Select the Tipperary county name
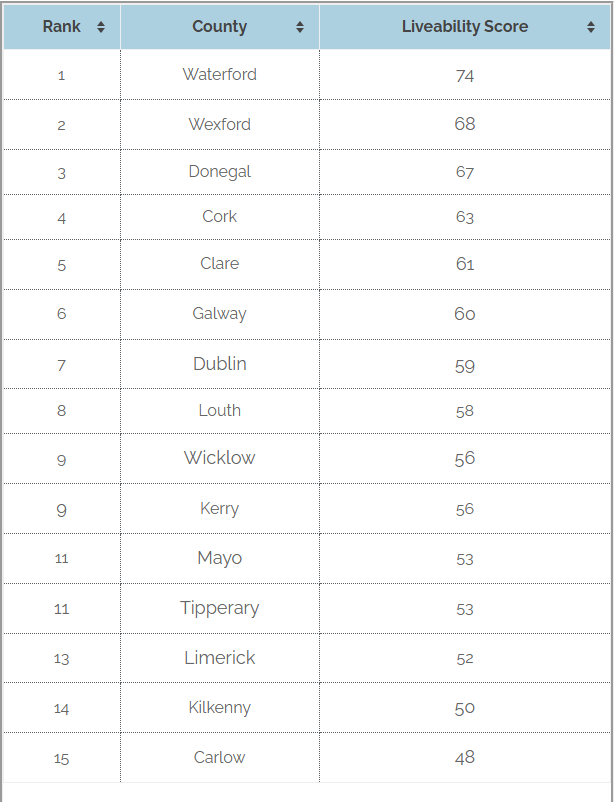 [220, 608]
